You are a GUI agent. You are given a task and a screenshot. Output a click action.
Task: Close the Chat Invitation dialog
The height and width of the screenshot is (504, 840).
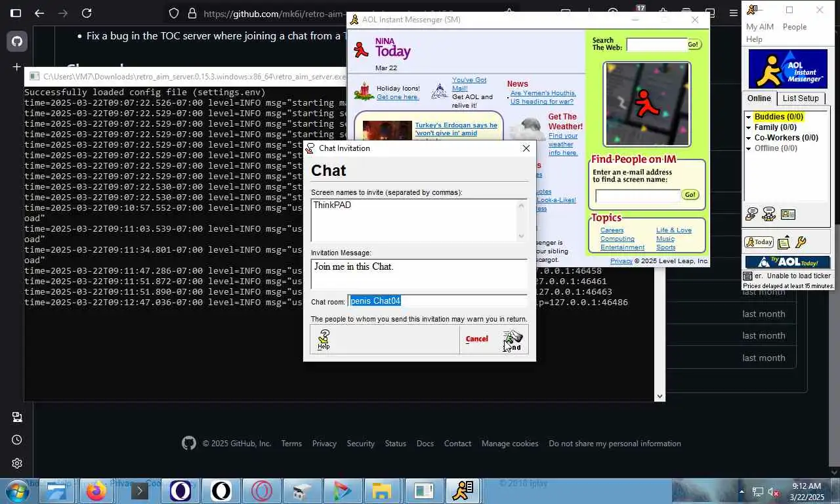pyautogui.click(x=526, y=148)
